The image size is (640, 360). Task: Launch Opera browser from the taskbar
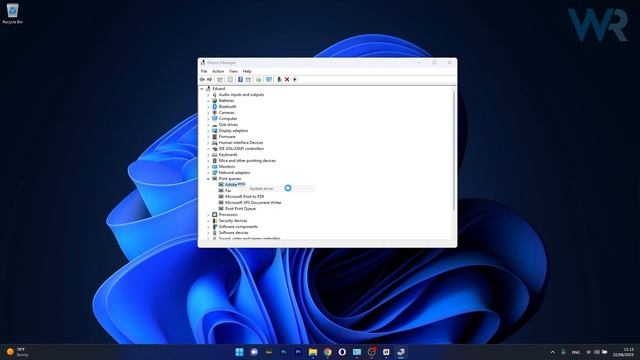pos(342,352)
